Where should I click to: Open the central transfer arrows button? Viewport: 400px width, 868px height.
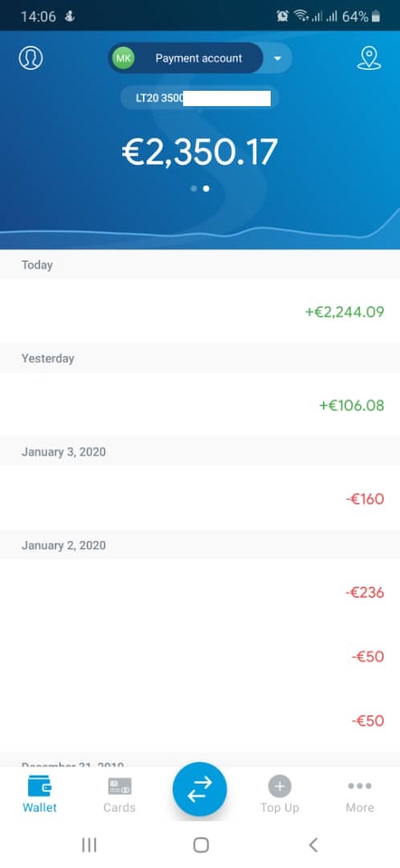200,789
